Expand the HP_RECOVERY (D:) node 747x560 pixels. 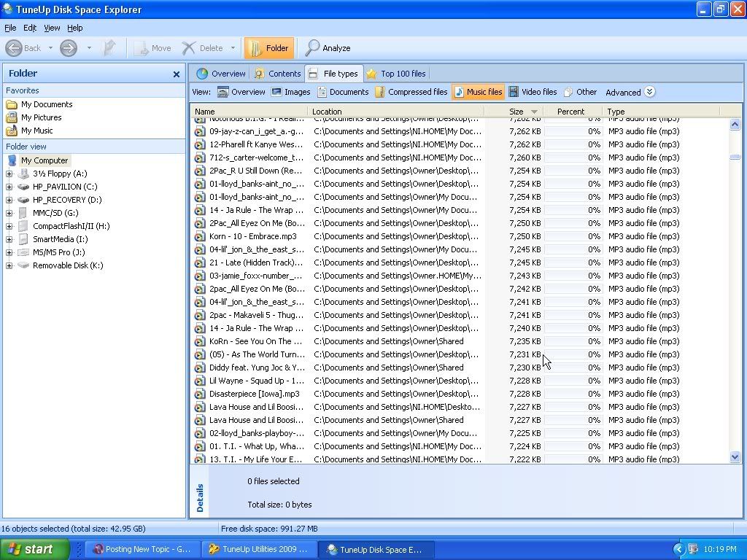pos(9,200)
